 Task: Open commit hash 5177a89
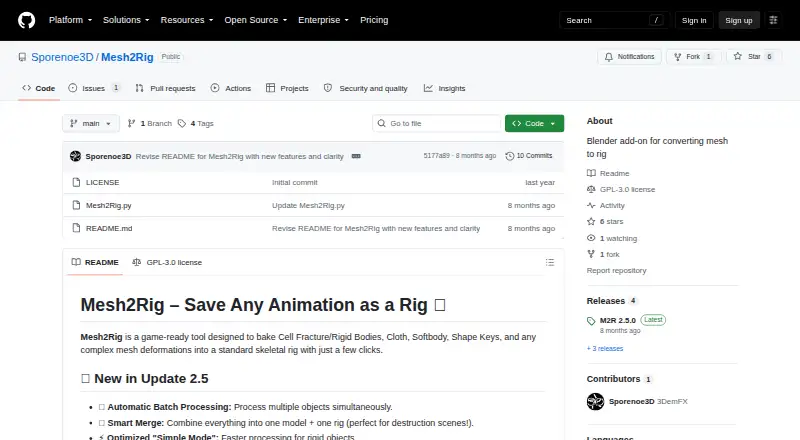436,156
